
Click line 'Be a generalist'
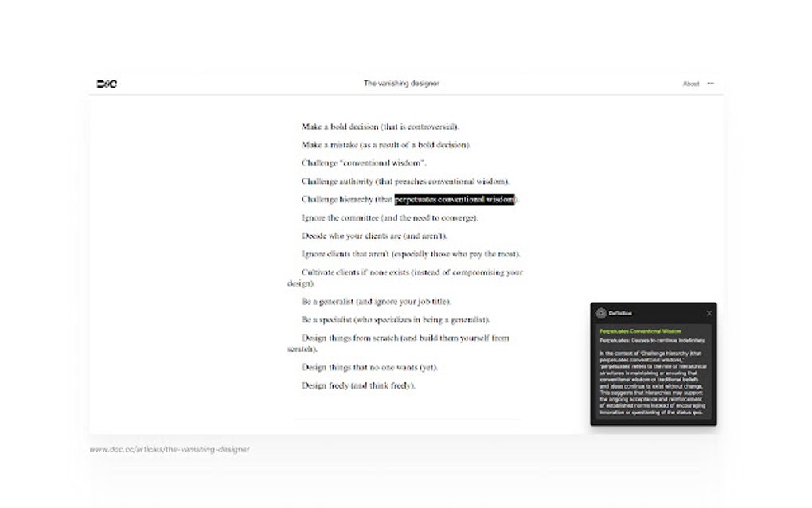coord(376,302)
